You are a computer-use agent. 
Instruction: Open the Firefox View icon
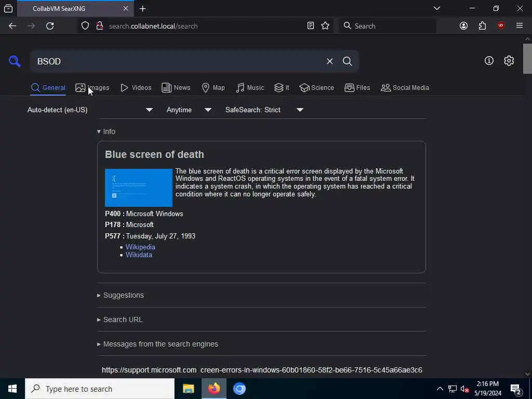tap(8, 9)
